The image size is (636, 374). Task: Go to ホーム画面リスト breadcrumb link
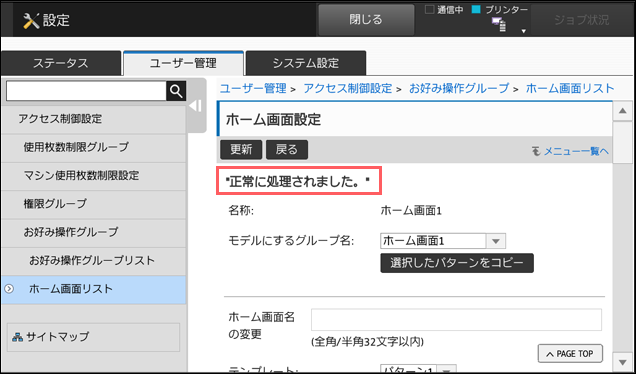click(x=570, y=88)
